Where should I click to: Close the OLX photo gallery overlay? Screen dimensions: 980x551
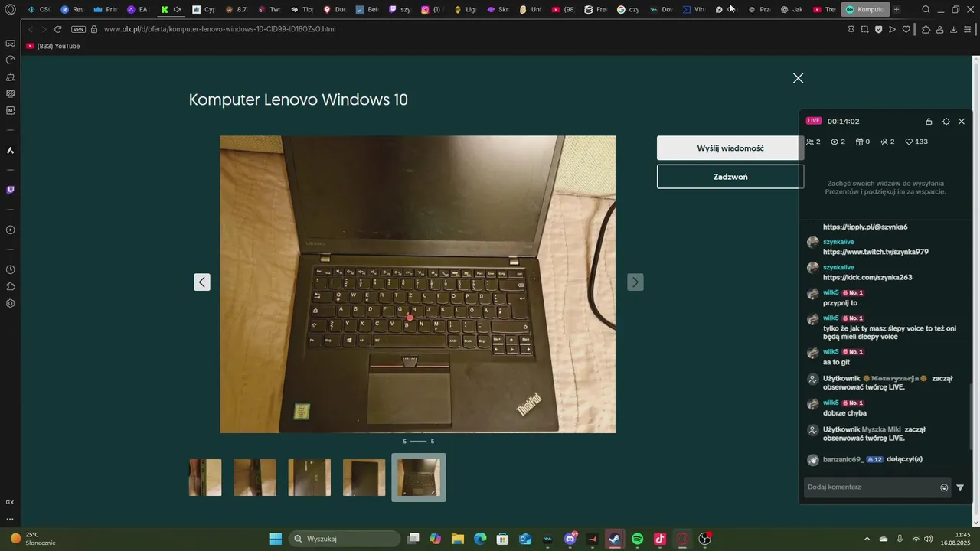[798, 78]
